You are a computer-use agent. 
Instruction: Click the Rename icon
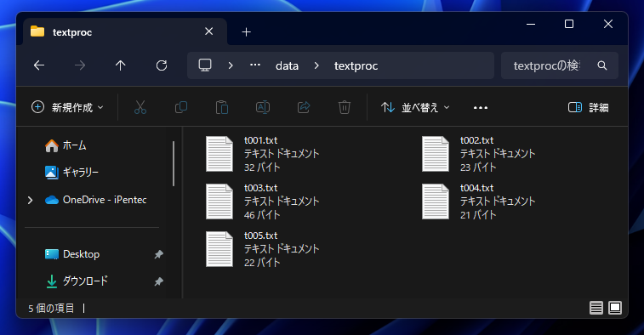click(x=263, y=108)
